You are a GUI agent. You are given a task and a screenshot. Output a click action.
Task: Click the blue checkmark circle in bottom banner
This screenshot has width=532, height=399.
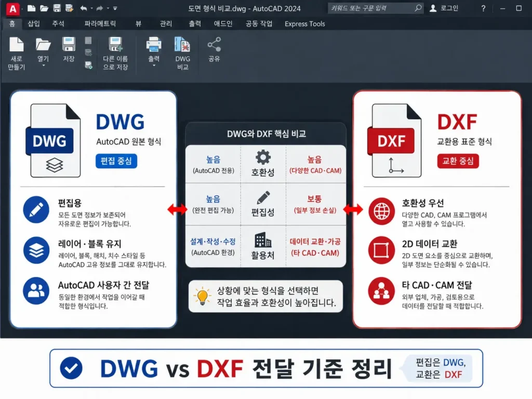(71, 368)
